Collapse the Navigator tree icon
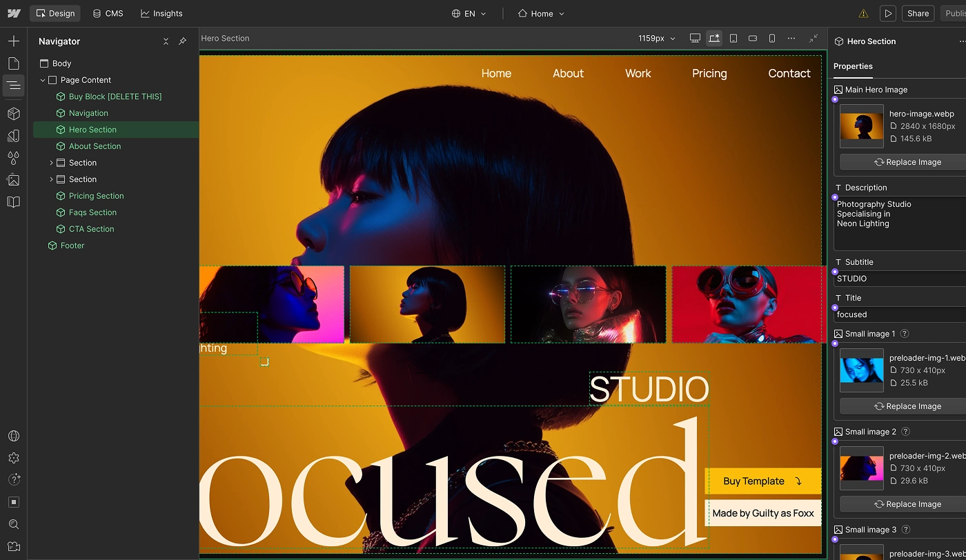966x560 pixels. (x=166, y=41)
